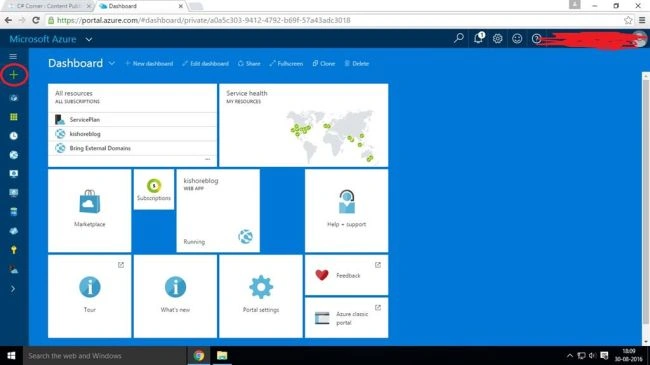Click Clone dashboard button

coord(324,63)
